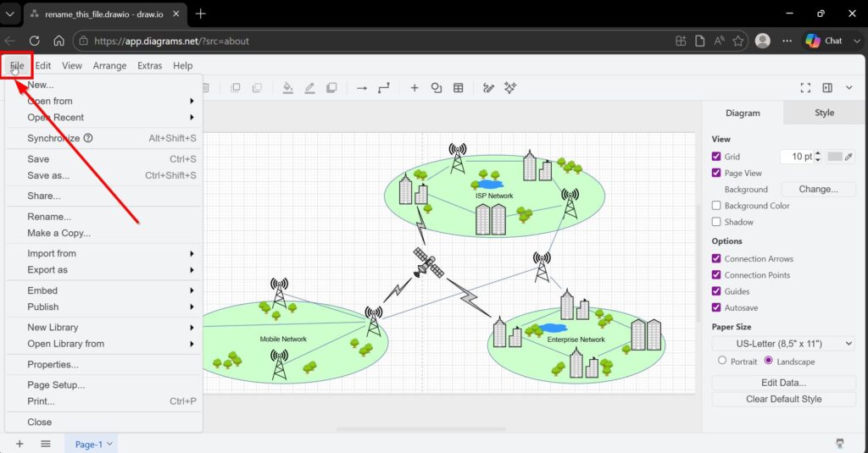Screen dimensions: 868x453
Task: Select the Page-1 tab
Action: (x=93, y=445)
